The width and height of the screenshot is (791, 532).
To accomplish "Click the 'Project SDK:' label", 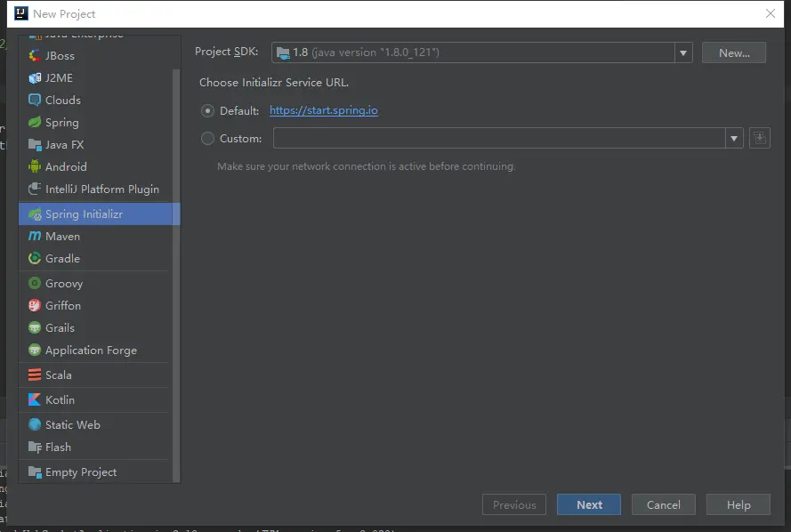I will pos(227,52).
